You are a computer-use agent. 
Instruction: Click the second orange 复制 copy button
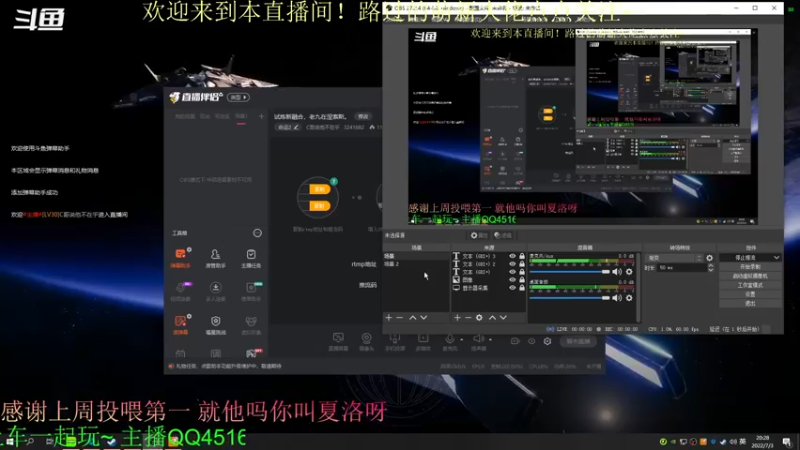[319, 206]
